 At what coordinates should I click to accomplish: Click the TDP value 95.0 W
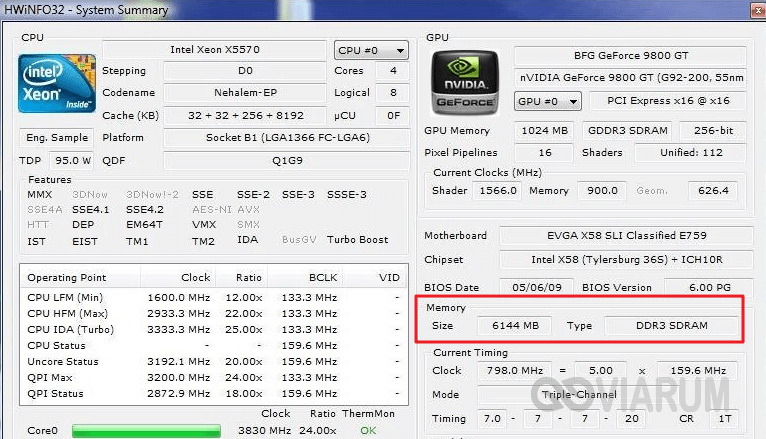click(72, 161)
